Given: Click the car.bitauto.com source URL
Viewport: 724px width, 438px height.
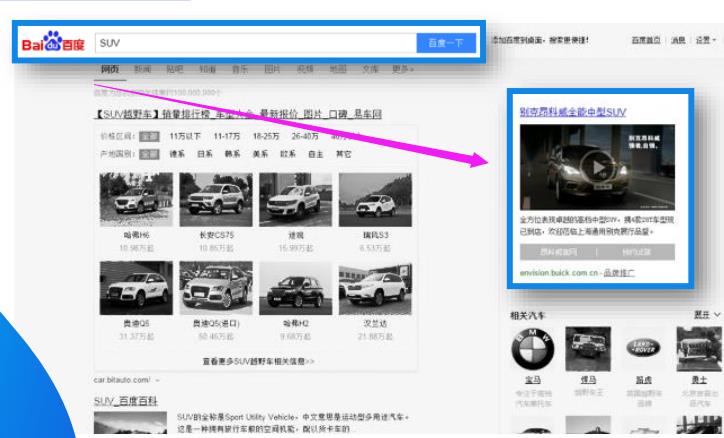Looking at the screenshot, I should [x=122, y=380].
